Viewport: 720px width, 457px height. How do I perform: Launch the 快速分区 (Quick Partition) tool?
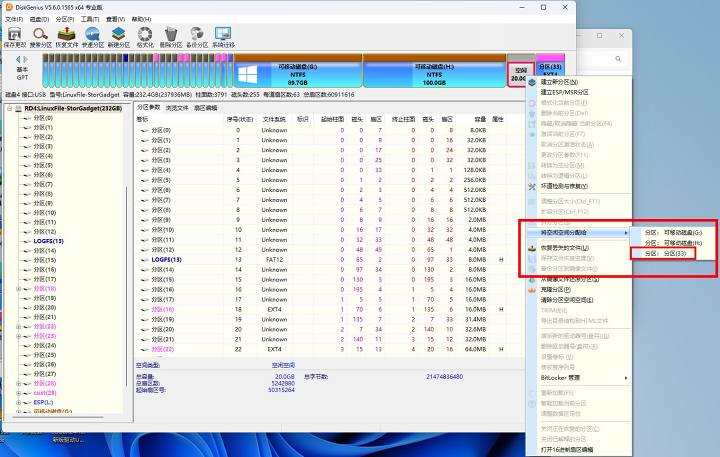[x=93, y=37]
